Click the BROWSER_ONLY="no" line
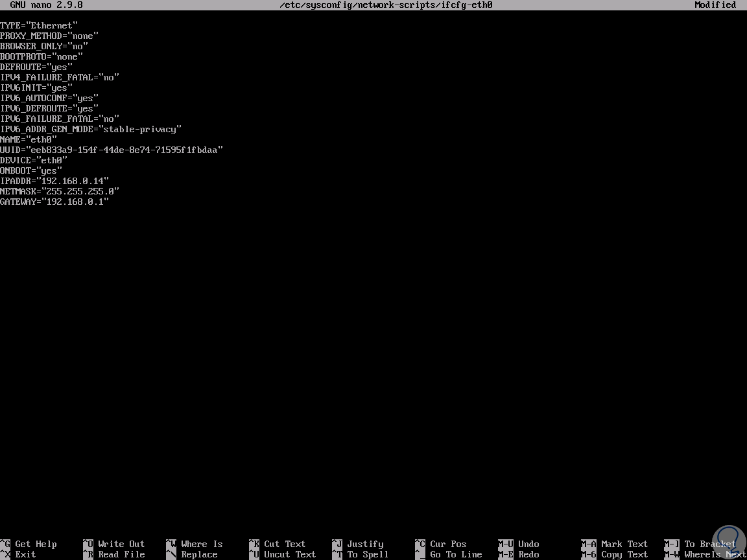The height and width of the screenshot is (560, 747). coord(44,46)
